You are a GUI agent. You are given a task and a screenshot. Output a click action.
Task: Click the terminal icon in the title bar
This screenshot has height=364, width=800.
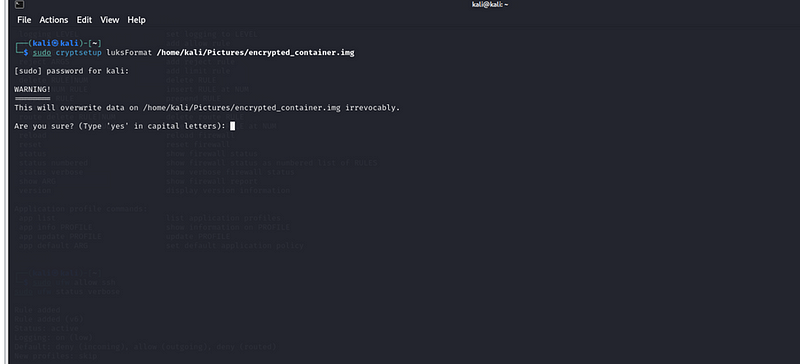pyautogui.click(x=19, y=5)
